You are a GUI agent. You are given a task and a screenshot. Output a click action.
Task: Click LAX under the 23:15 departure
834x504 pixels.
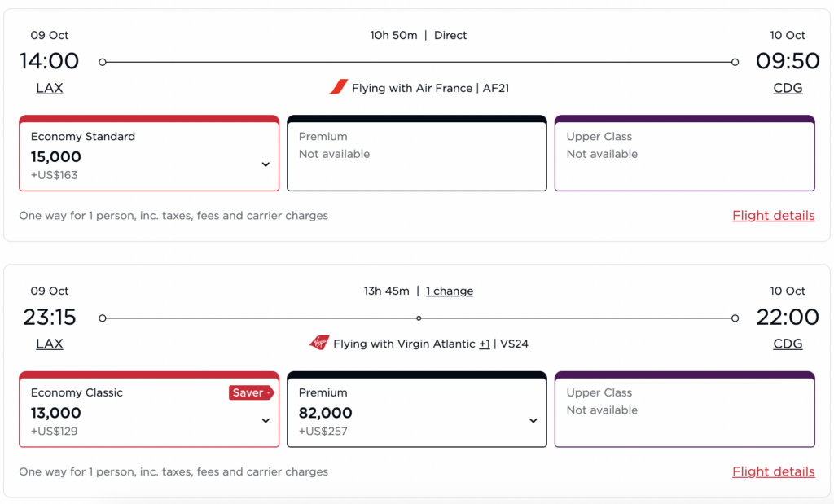50,344
